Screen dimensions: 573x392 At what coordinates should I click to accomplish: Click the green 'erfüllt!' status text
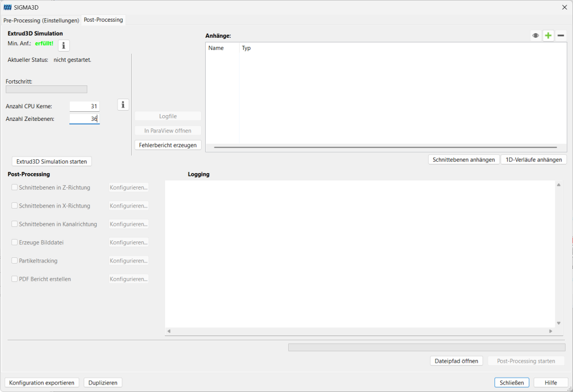[x=44, y=44]
